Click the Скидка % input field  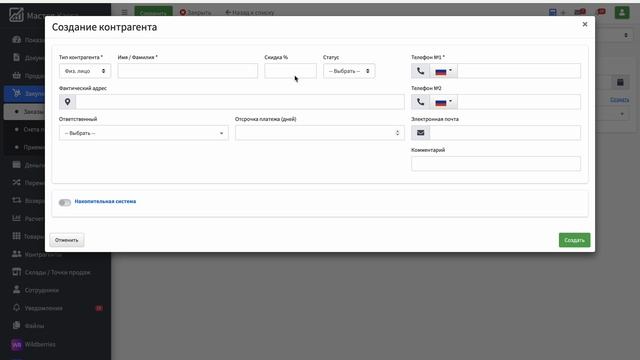click(x=290, y=71)
